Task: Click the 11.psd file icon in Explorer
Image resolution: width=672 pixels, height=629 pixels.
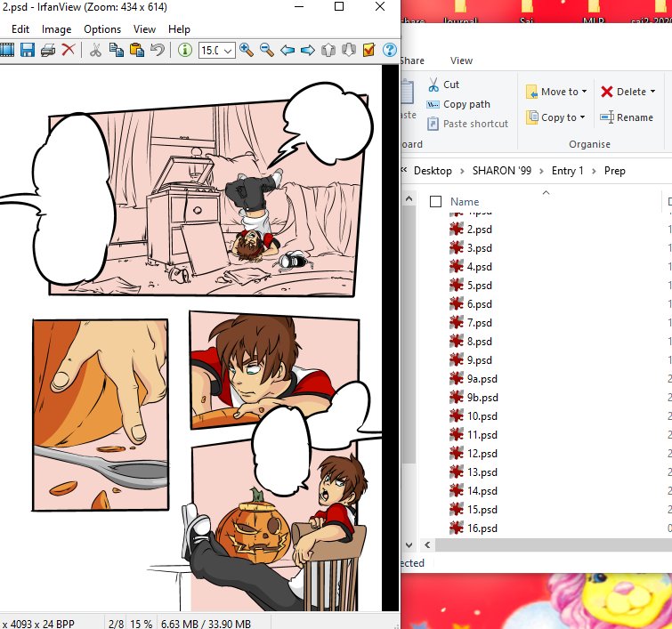Action: (457, 434)
